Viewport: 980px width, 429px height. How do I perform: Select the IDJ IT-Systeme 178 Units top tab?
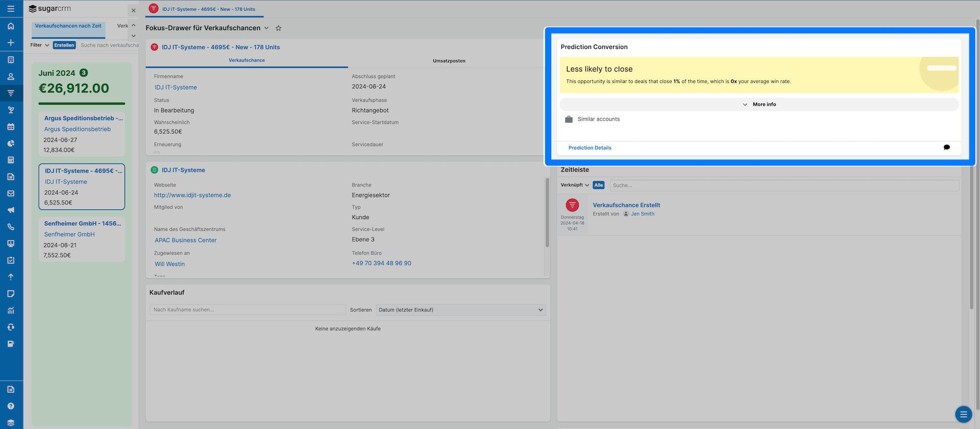tap(204, 9)
